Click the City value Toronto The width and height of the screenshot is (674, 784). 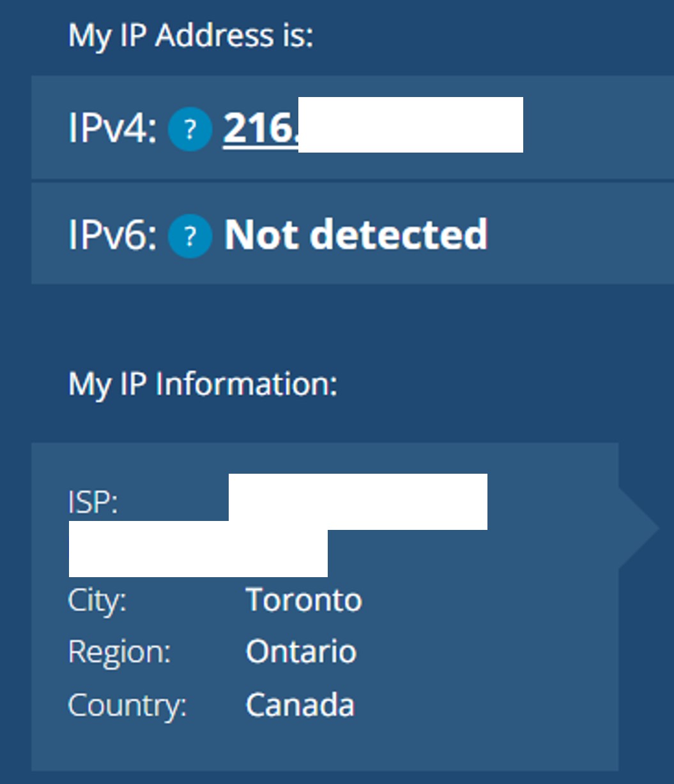[304, 599]
